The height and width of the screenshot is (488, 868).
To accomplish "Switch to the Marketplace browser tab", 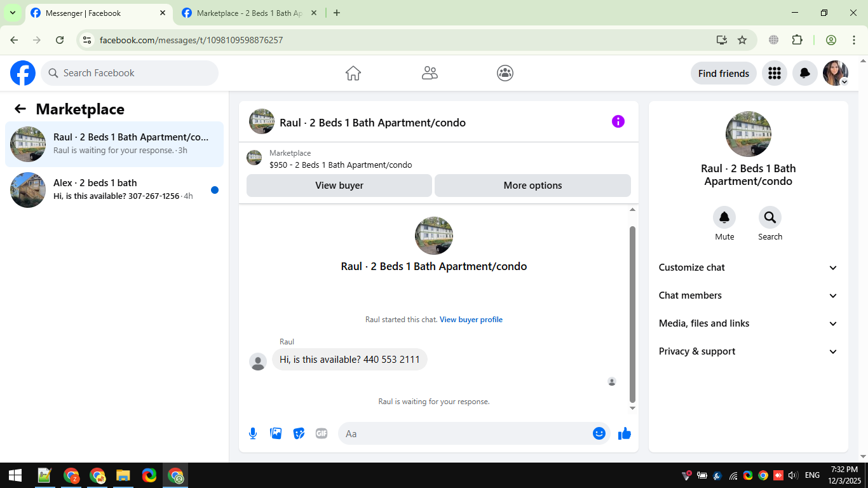I will click(250, 13).
